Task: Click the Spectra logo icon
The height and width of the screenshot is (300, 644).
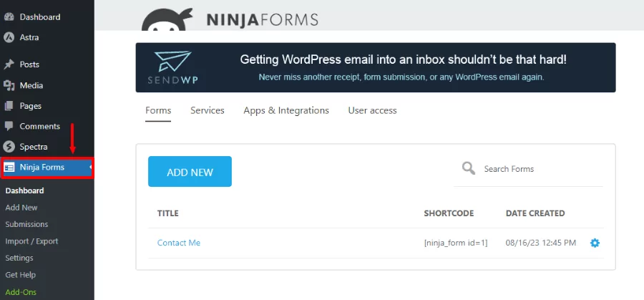Action: point(9,147)
